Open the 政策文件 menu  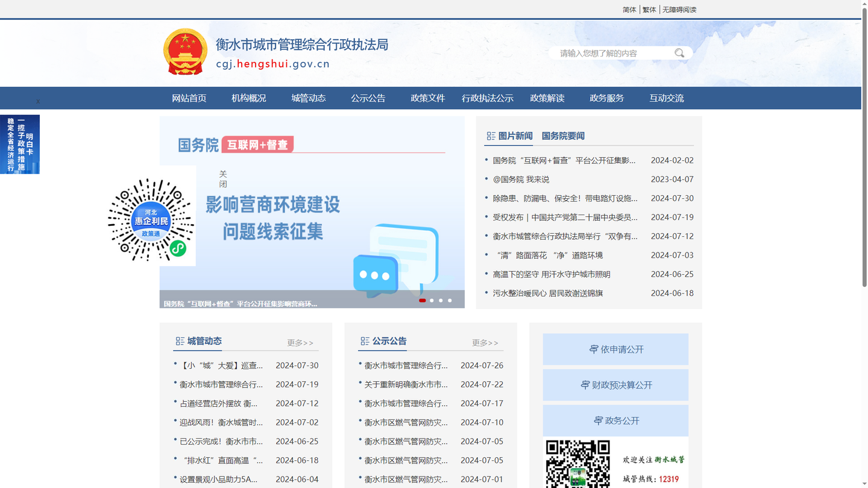(x=428, y=98)
